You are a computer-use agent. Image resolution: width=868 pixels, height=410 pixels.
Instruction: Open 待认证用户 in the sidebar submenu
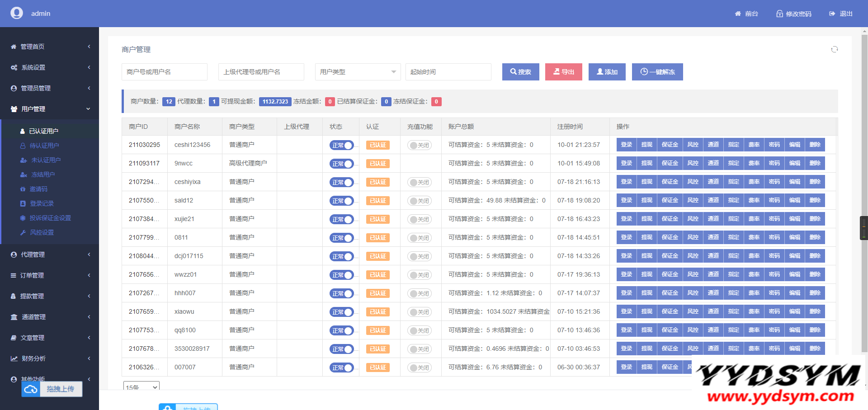coord(44,146)
